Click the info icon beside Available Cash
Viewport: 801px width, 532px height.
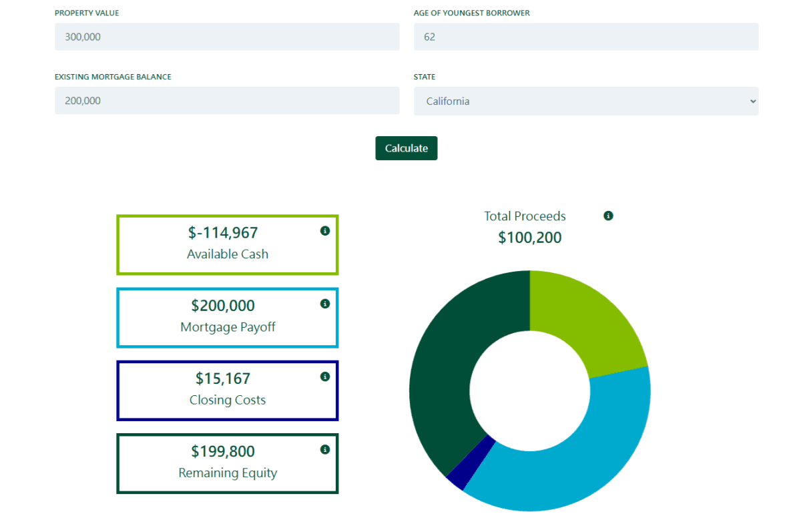coord(325,231)
